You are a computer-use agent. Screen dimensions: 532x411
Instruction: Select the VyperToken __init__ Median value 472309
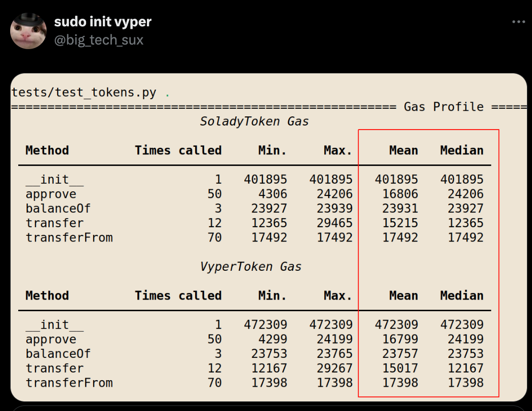coord(462,324)
